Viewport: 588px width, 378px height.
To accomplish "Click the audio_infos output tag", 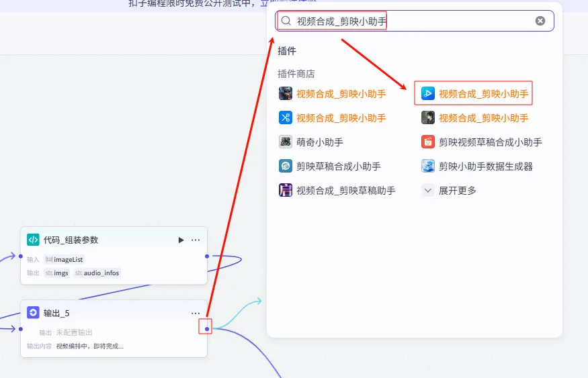I will click(x=97, y=273).
